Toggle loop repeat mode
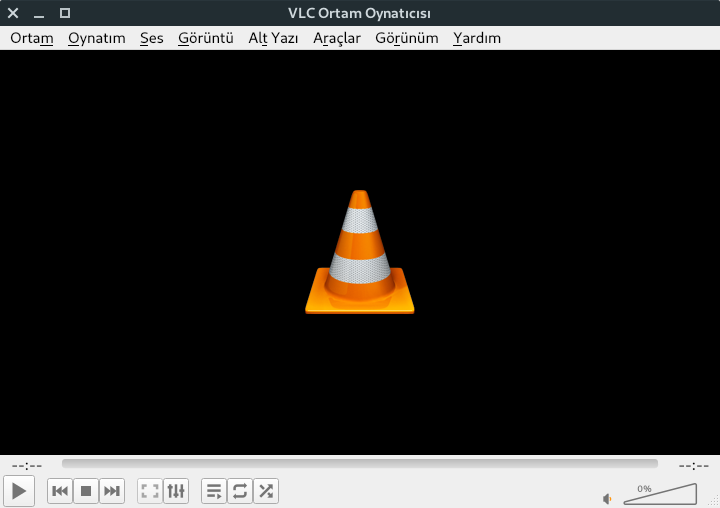 pyautogui.click(x=240, y=491)
